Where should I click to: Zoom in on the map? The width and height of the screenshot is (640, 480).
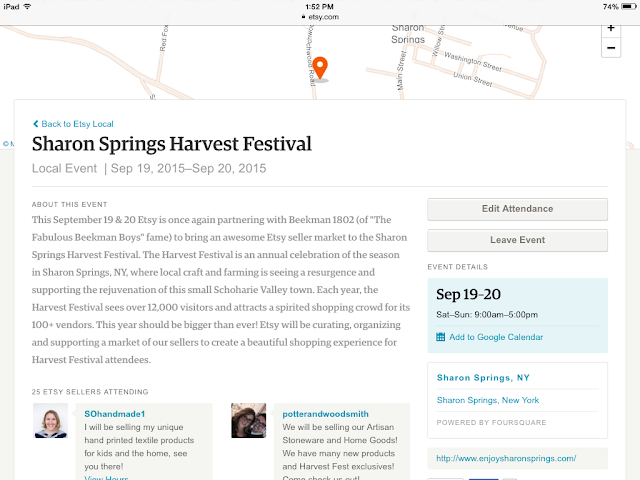611,29
